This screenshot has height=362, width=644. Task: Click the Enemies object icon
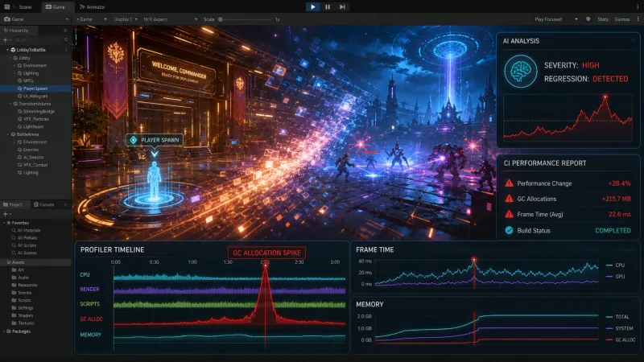(x=19, y=150)
